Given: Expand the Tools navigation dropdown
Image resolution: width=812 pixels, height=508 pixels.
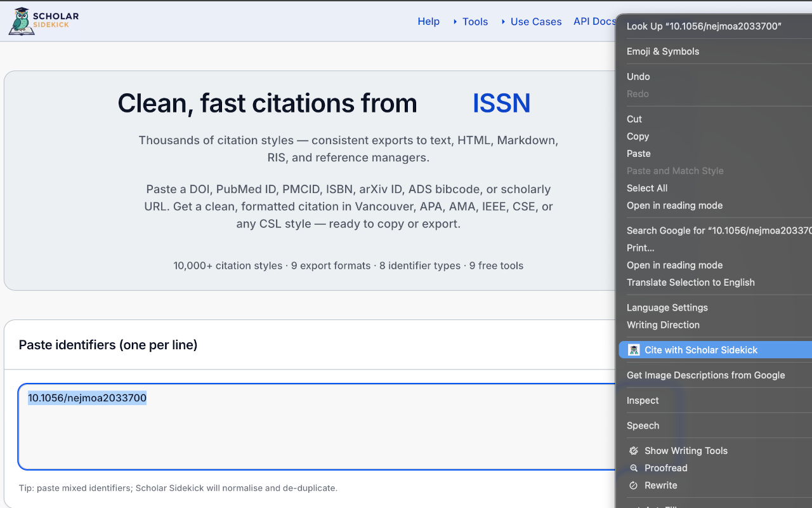Looking at the screenshot, I should pos(470,22).
